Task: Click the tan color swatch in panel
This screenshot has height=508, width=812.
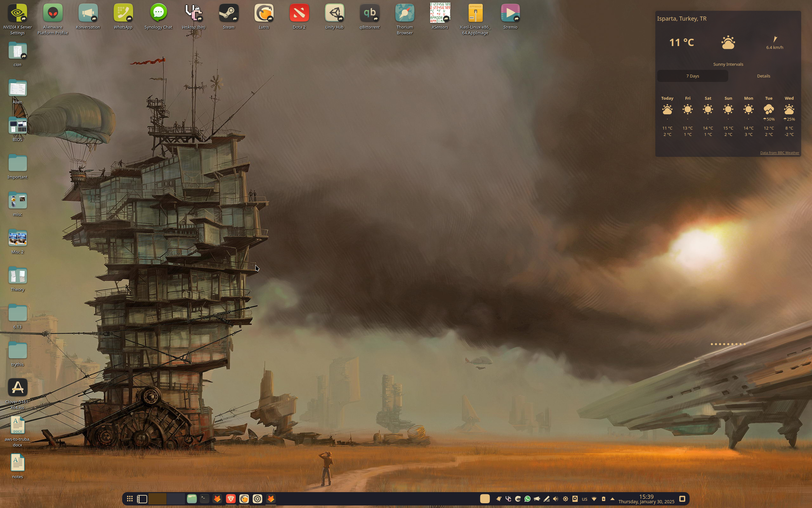Action: pyautogui.click(x=485, y=499)
